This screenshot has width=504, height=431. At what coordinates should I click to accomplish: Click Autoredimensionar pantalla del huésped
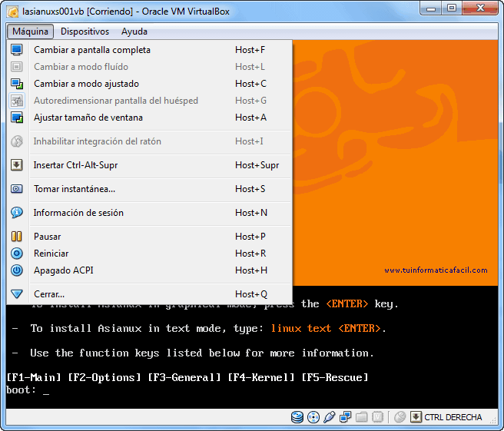coord(150,101)
